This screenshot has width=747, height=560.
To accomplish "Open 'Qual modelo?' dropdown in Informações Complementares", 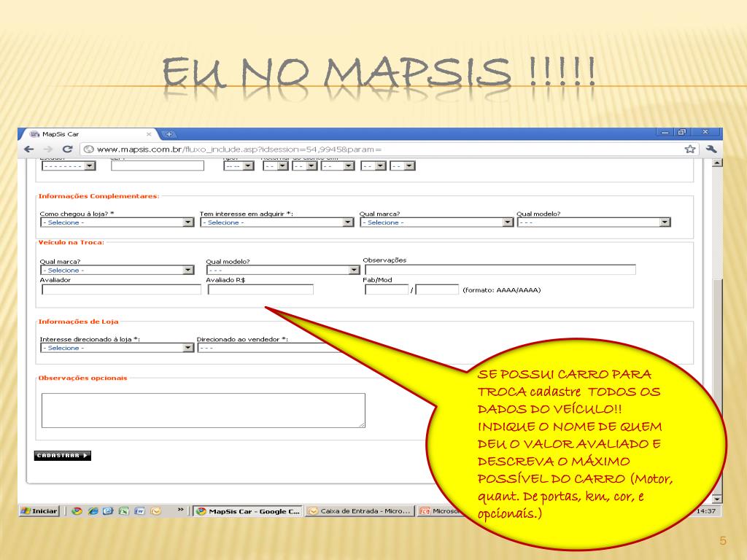I will pos(594,222).
